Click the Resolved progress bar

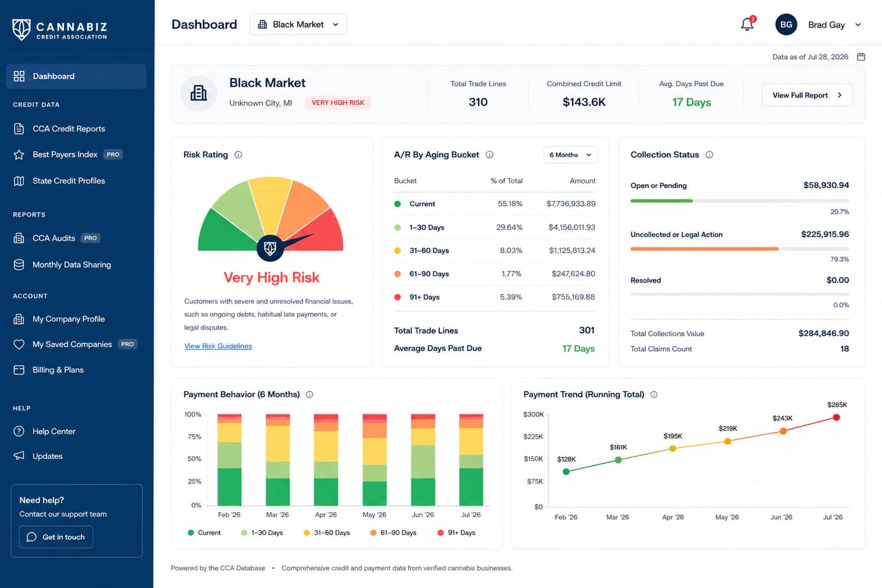point(740,294)
